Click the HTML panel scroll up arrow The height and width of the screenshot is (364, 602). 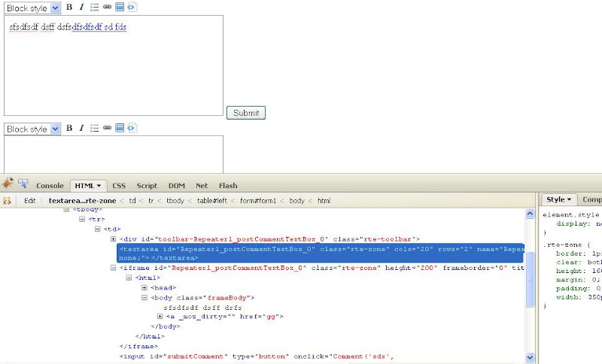click(x=530, y=214)
